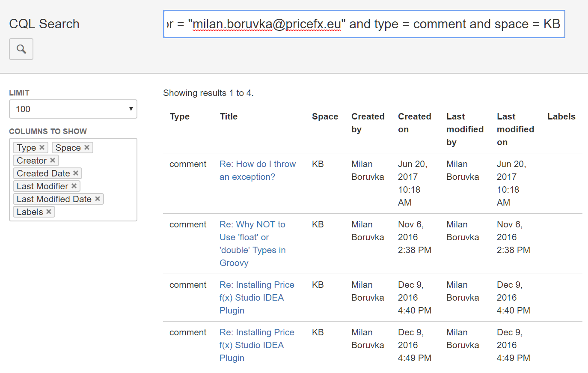Select the Labels column header
The image size is (588, 373).
click(561, 116)
